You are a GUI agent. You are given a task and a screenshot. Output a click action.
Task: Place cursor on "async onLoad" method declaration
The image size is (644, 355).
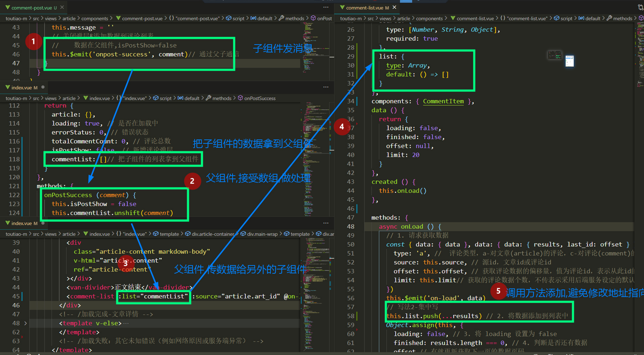(x=401, y=226)
